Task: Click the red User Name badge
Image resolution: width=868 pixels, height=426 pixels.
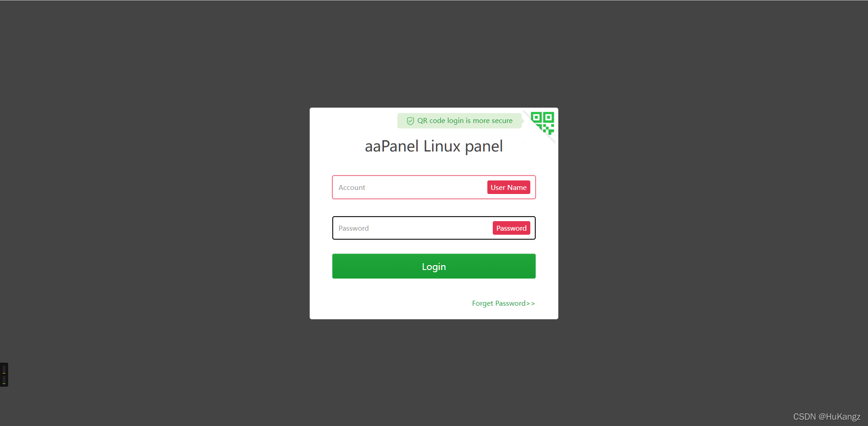Action: (x=509, y=187)
